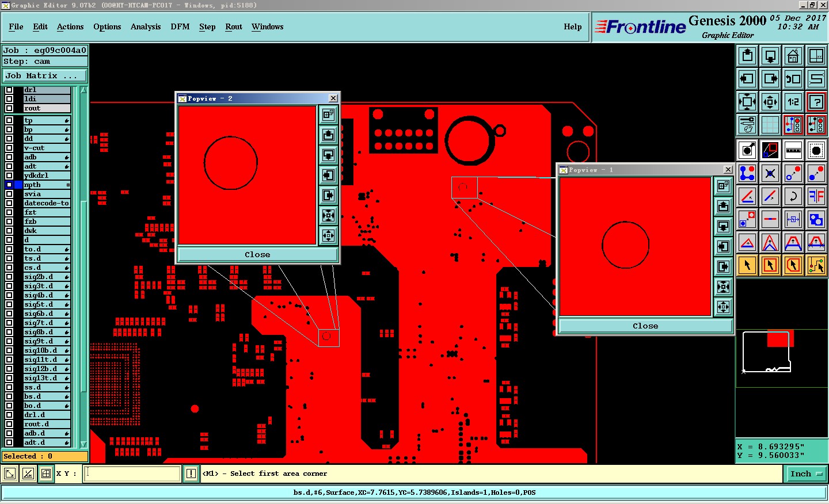The height and width of the screenshot is (504, 829).
Task: Toggle the drl layer checkbox
Action: pos(9,90)
